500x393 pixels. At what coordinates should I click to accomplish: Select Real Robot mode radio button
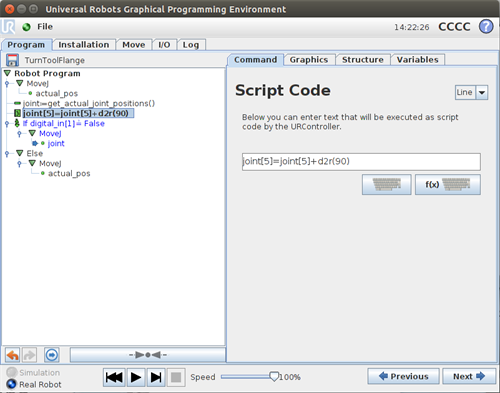click(11, 384)
